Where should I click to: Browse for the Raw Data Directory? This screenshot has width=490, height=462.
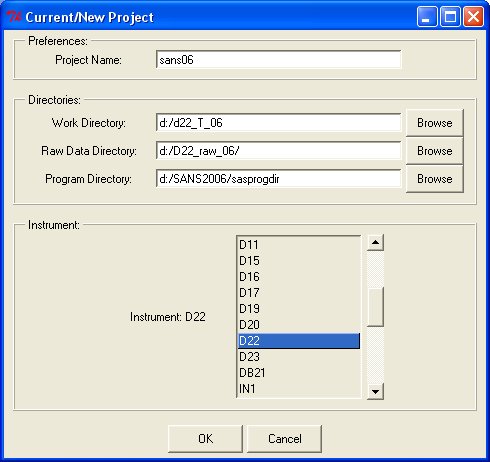435,151
